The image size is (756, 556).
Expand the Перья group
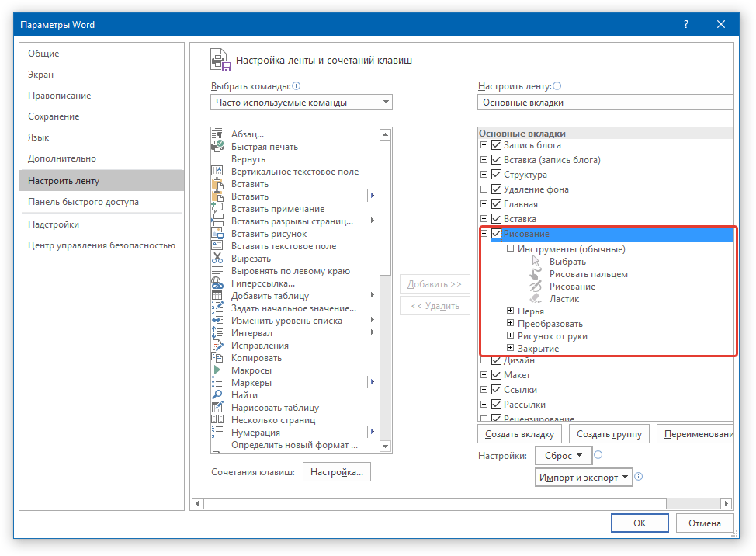tap(511, 311)
